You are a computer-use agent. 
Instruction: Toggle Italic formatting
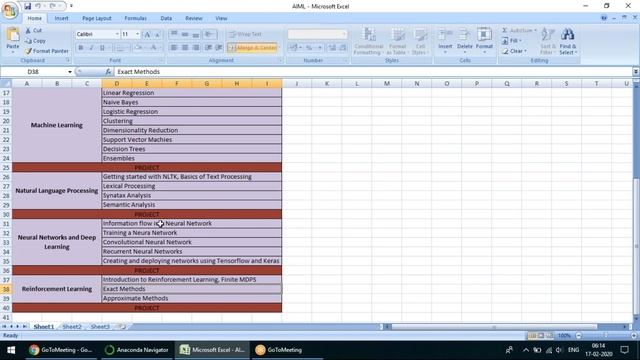click(x=91, y=48)
